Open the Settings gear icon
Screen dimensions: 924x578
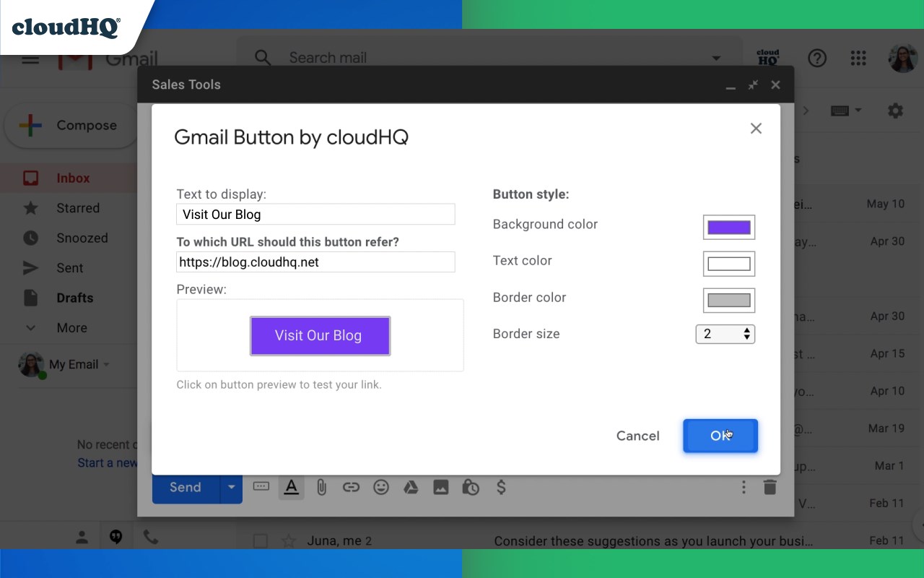[x=895, y=111]
